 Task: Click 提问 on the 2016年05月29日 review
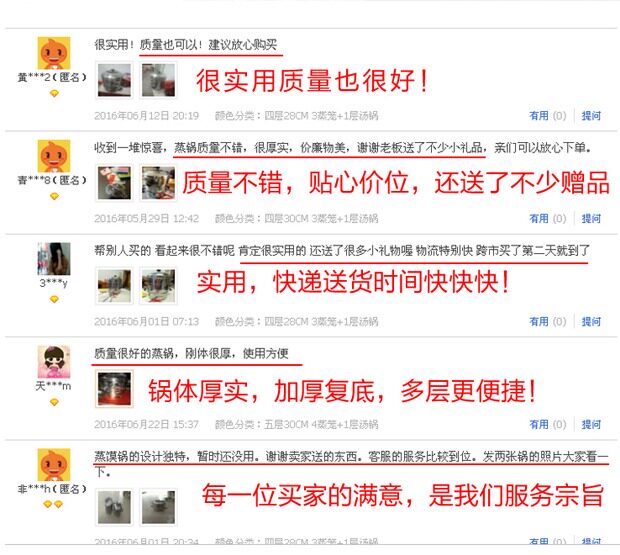pos(591,219)
